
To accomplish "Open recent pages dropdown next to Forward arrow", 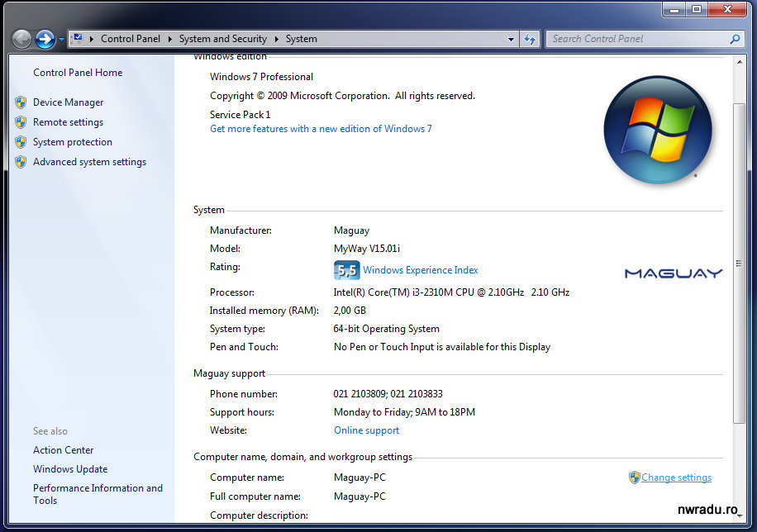I will pos(61,39).
